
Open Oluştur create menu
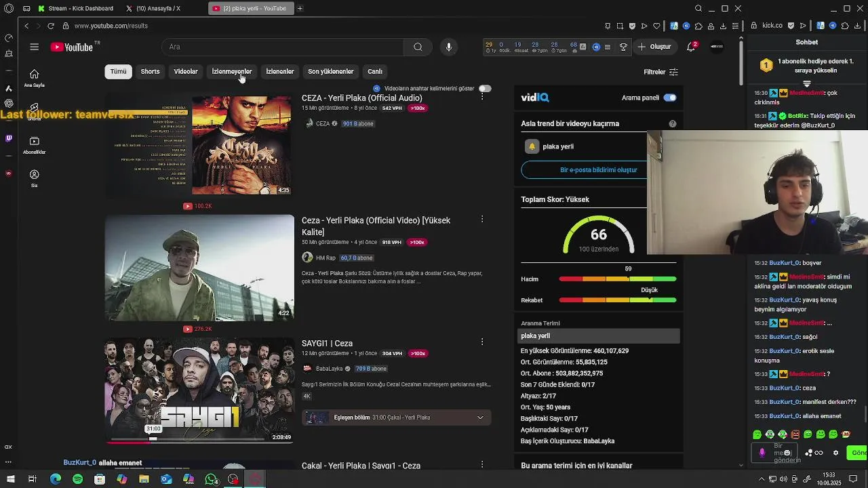(x=654, y=47)
